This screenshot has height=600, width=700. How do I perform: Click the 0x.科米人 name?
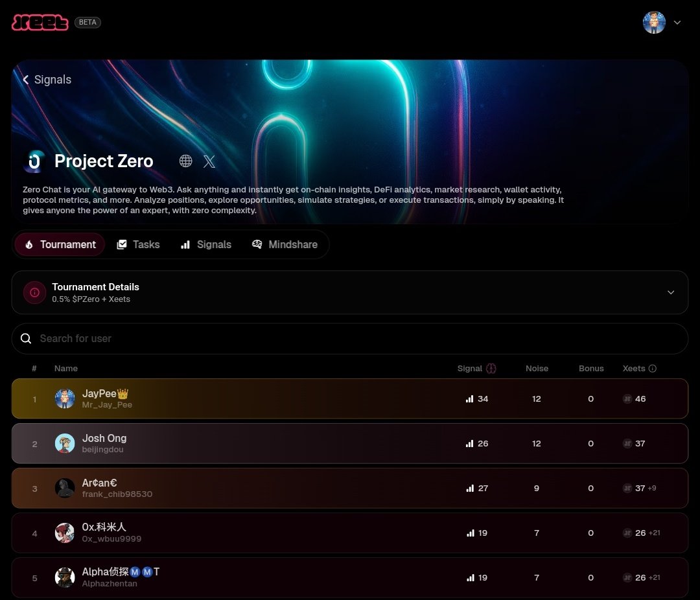pos(104,527)
